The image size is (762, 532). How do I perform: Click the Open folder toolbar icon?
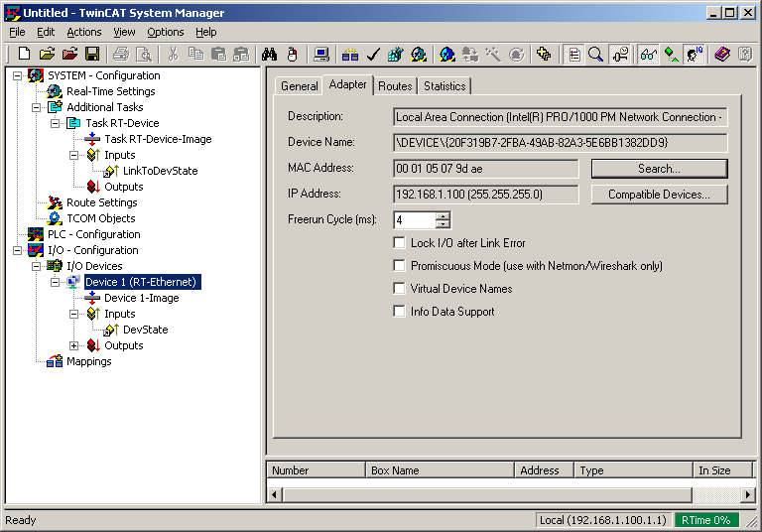point(47,54)
